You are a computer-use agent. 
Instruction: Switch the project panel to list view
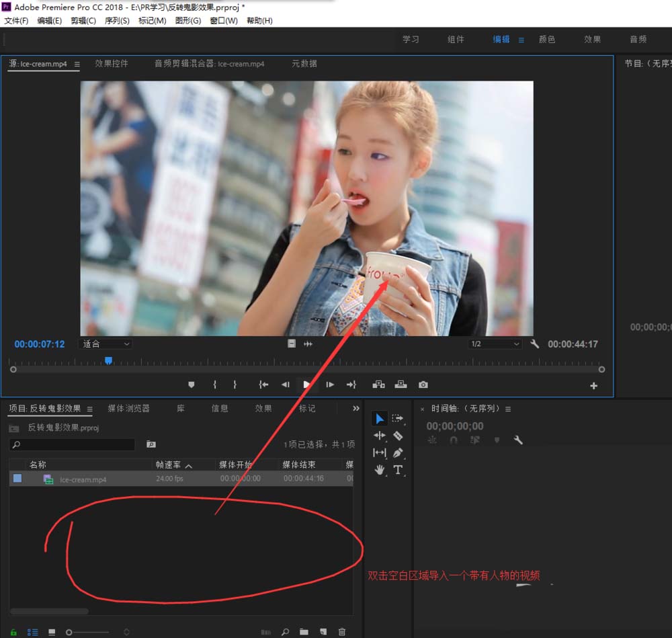(x=32, y=632)
